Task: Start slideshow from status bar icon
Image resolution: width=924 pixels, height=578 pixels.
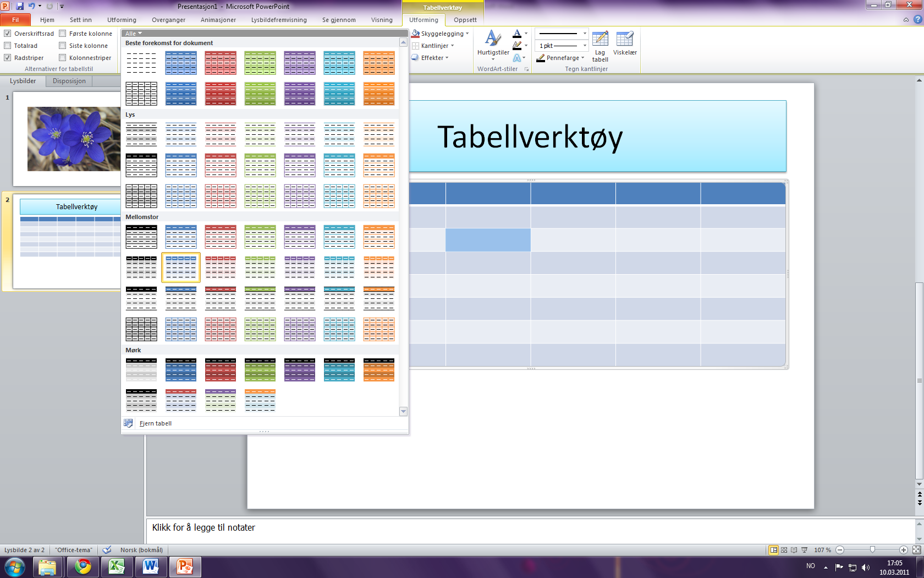Action: tap(804, 550)
